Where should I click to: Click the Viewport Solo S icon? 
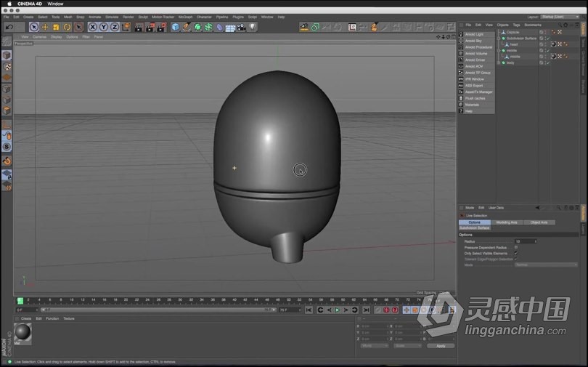tap(7, 147)
